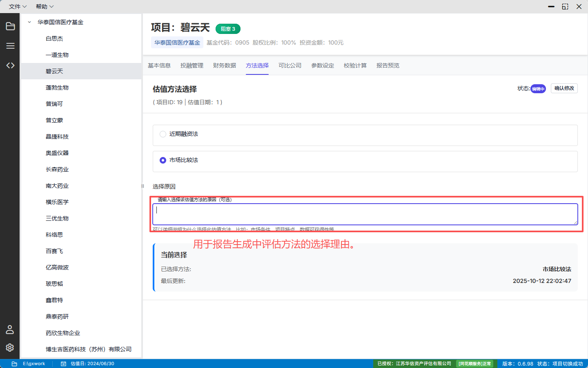This screenshot has width=588, height=368.
Task: Open the user account sidebar icon
Action: point(10,330)
